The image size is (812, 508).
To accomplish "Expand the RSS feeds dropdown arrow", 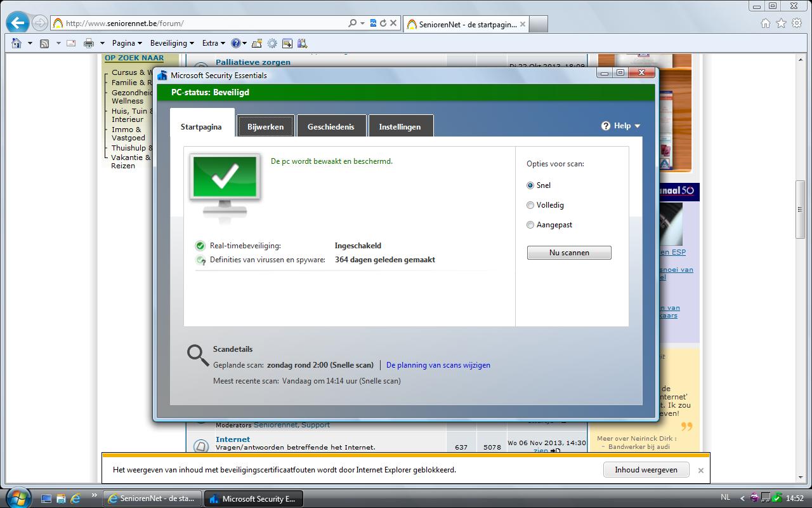I will [58, 43].
